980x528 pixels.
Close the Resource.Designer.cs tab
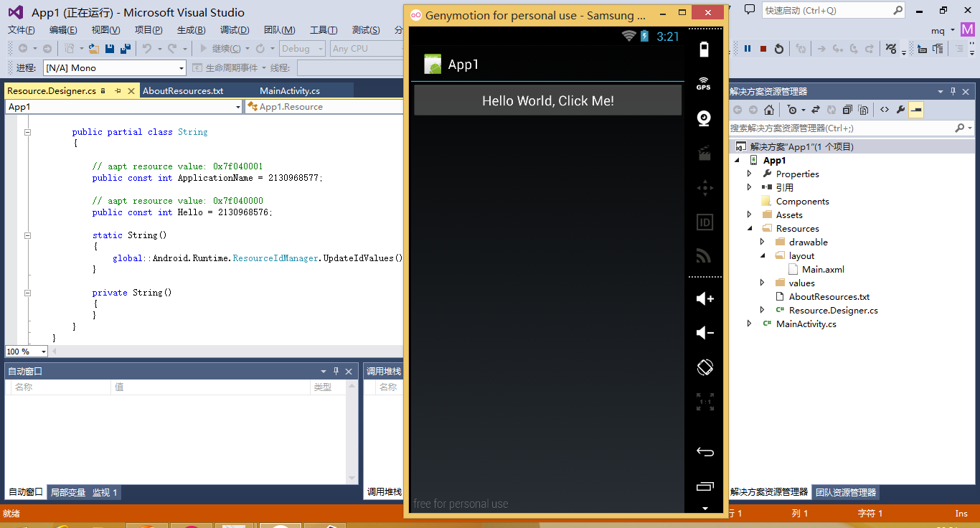point(131,91)
